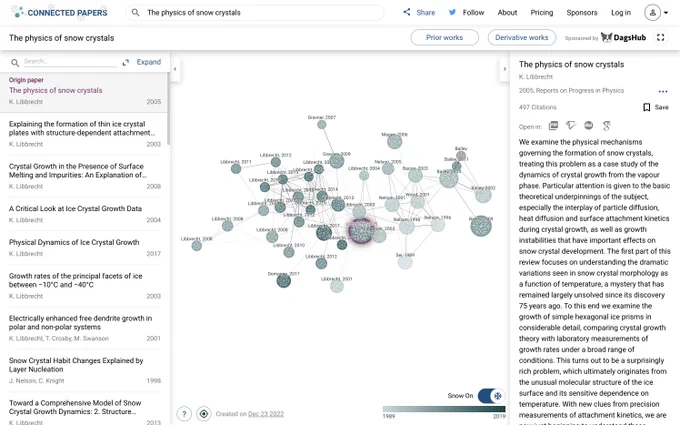Select 'Electrically enhanced free dendrite growth' paper
The width and height of the screenshot is (680, 425).
pos(85,328)
